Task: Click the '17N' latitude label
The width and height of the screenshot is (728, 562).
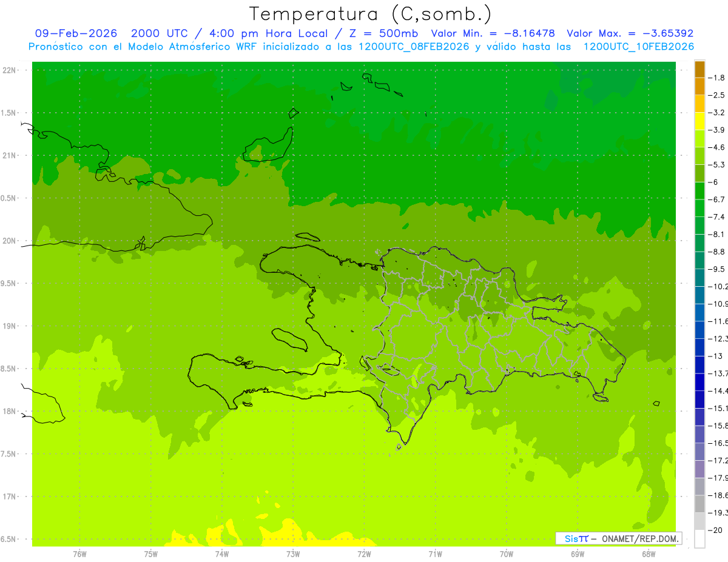Action: tap(10, 497)
